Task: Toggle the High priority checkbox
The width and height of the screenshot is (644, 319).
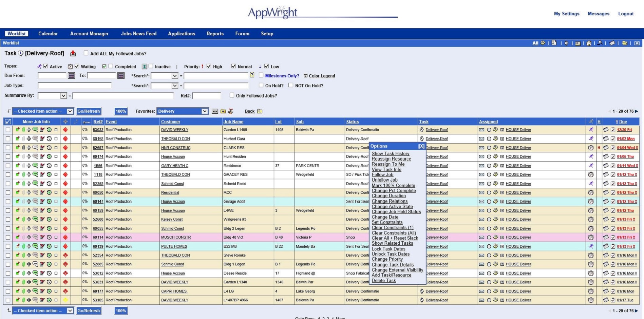Action: coord(209,66)
